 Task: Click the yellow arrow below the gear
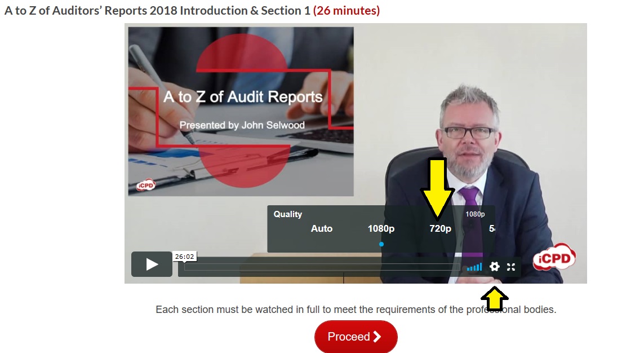click(x=495, y=299)
